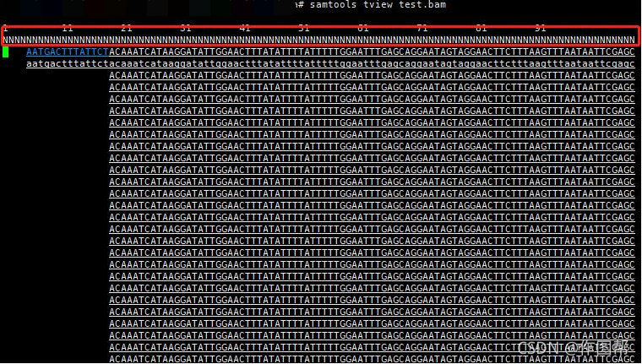
Task: Select ruler position marker 31
Action: click(186, 28)
